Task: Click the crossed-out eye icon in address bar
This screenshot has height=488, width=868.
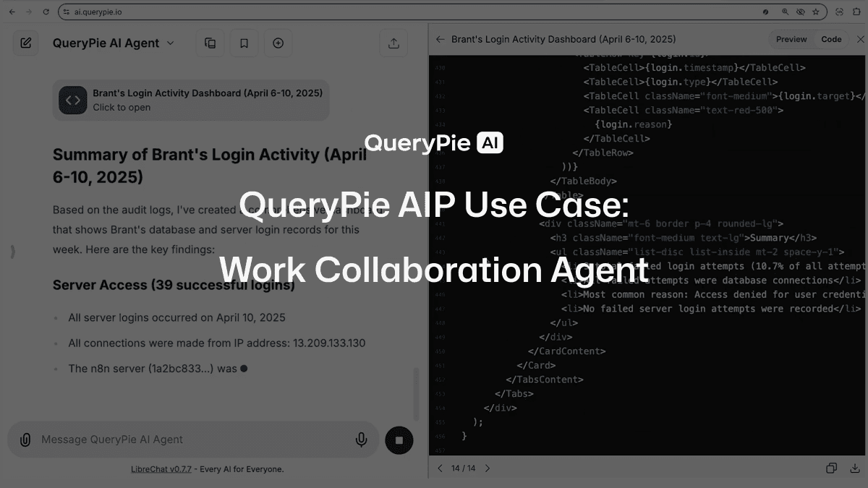Action: [801, 12]
